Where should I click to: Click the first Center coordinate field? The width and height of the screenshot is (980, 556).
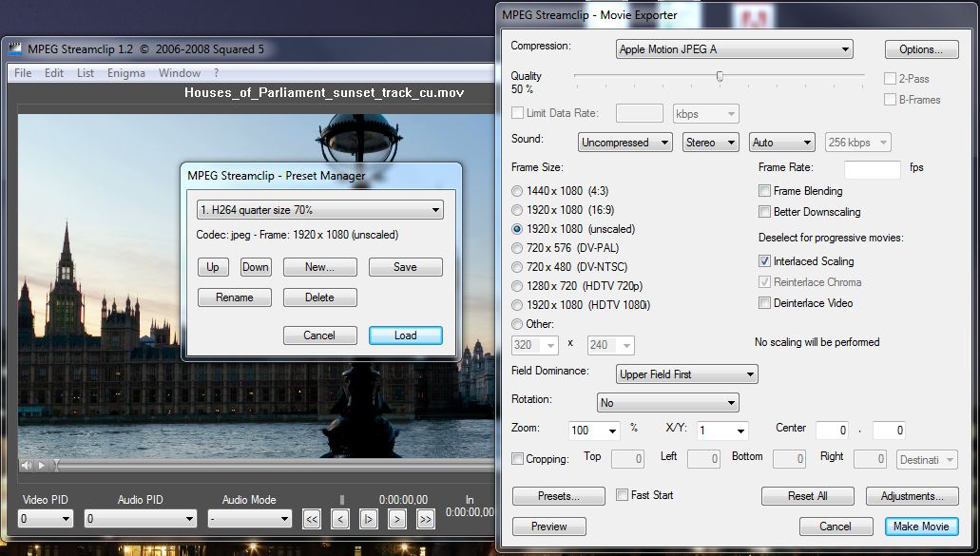(x=832, y=431)
